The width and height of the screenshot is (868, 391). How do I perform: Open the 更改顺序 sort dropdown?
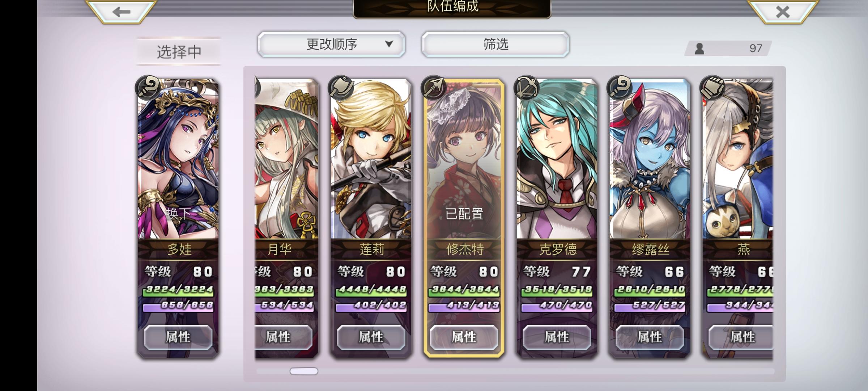(x=331, y=44)
